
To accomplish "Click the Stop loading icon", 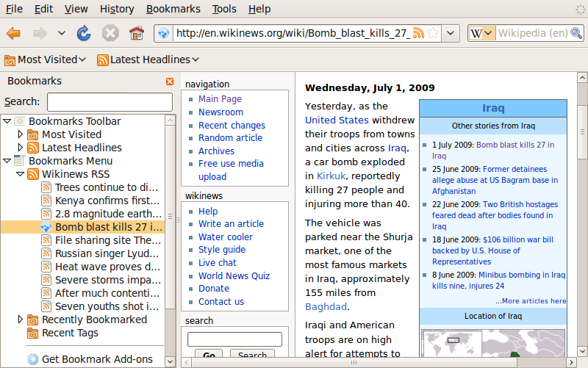I will [110, 33].
